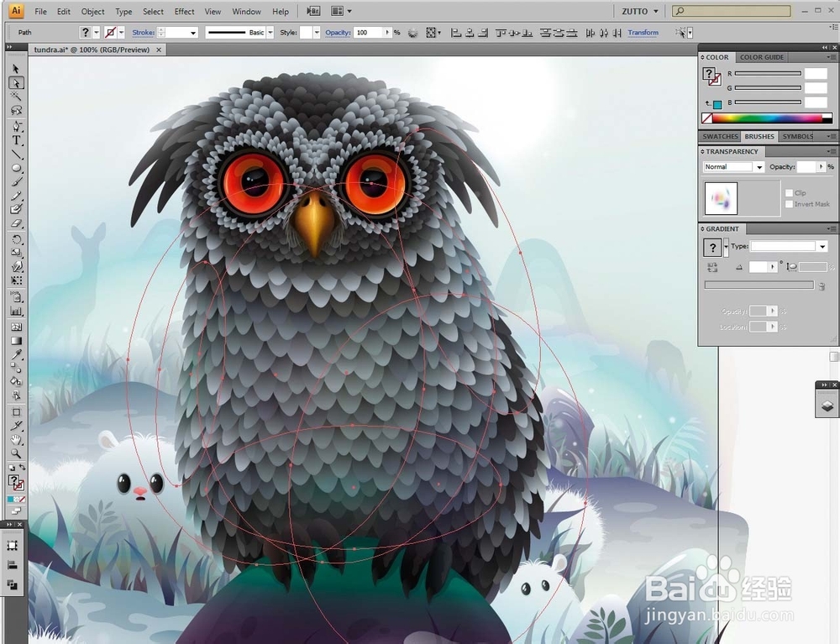
Task: Select the Selection tool (black arrow)
Action: click(x=16, y=69)
